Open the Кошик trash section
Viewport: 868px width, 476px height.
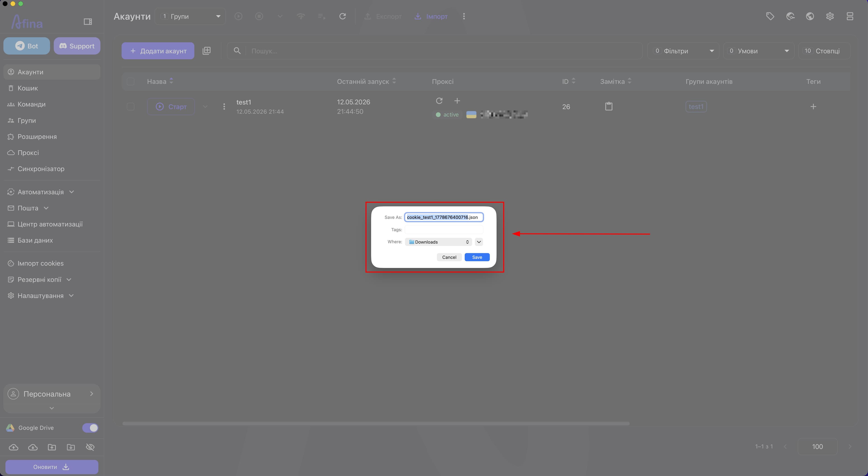click(x=52, y=88)
